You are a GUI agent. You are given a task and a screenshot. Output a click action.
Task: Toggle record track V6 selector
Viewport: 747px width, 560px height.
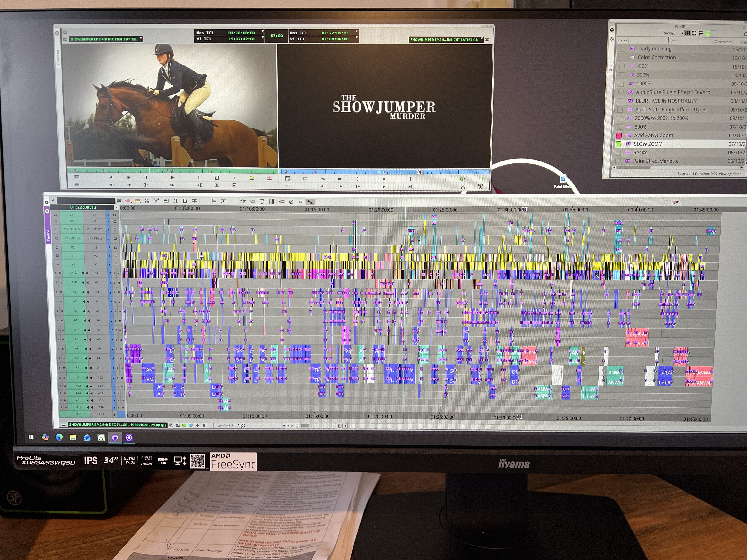(x=94, y=221)
